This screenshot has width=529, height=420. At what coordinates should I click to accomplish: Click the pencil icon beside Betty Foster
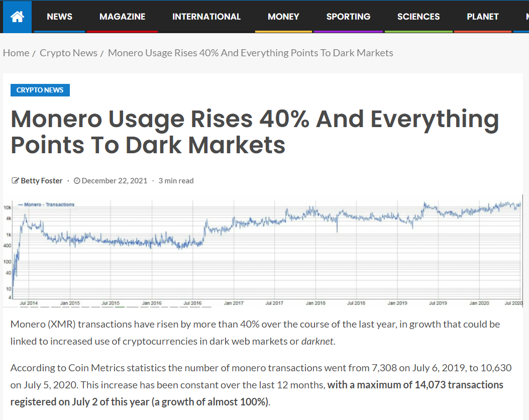(15, 181)
